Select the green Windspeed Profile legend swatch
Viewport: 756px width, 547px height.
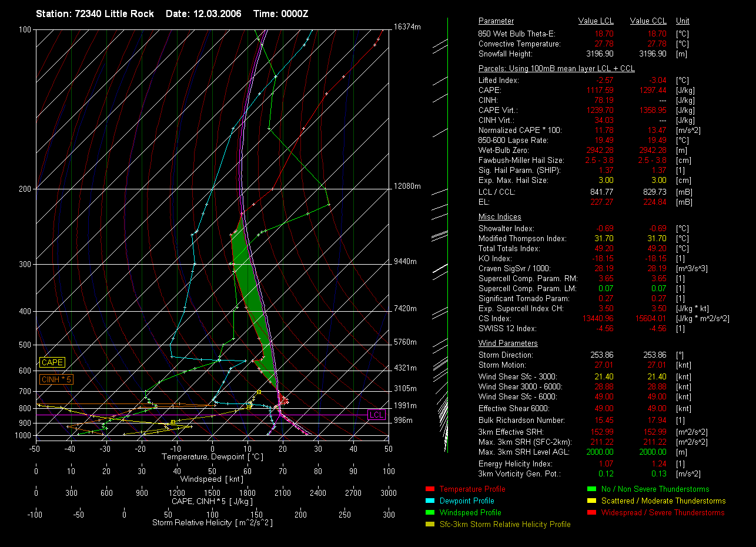(x=429, y=513)
